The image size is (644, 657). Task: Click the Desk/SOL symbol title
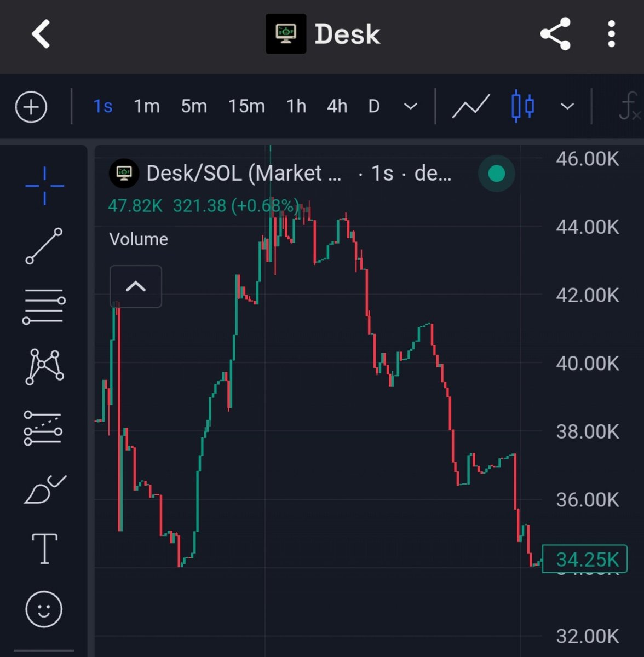[244, 174]
